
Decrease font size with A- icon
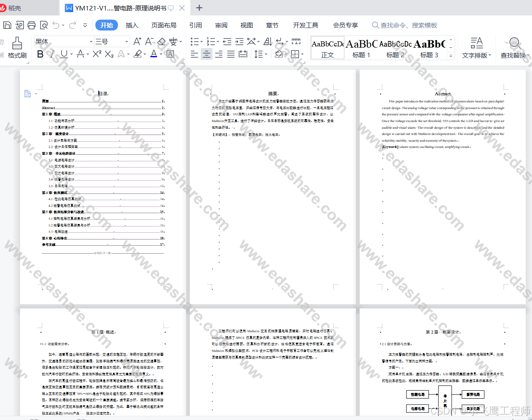(149, 41)
